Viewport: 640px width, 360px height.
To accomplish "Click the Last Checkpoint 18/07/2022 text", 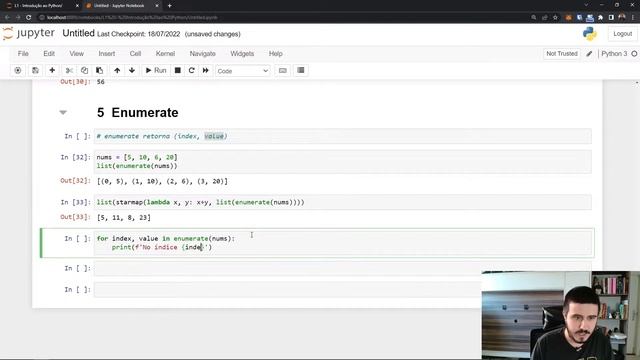I will (x=138, y=34).
